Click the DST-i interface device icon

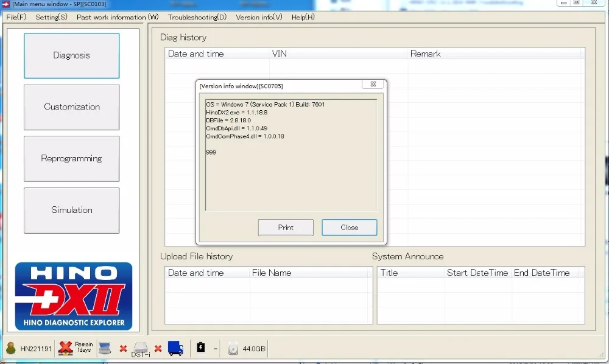[141, 346]
